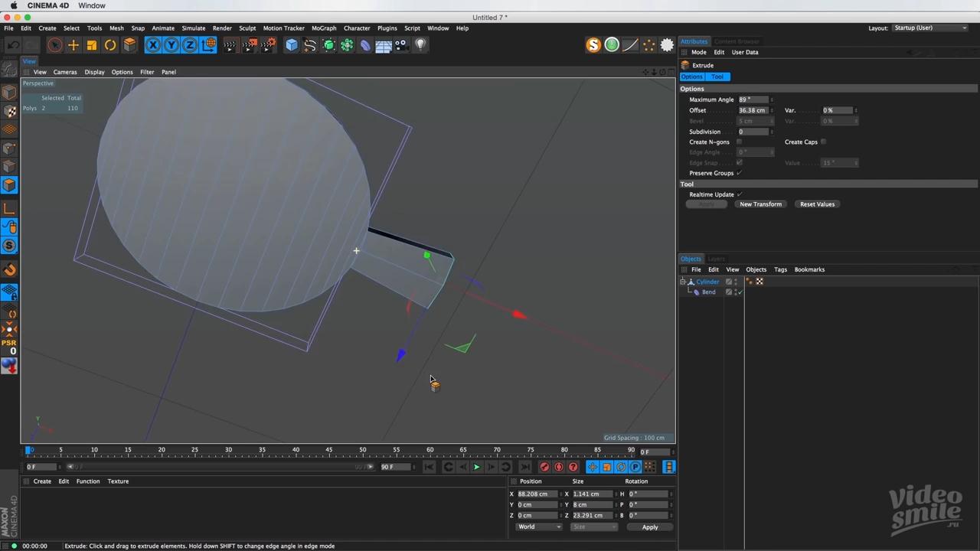Enable the Create N-gons checkbox
The height and width of the screenshot is (551, 980).
point(739,142)
